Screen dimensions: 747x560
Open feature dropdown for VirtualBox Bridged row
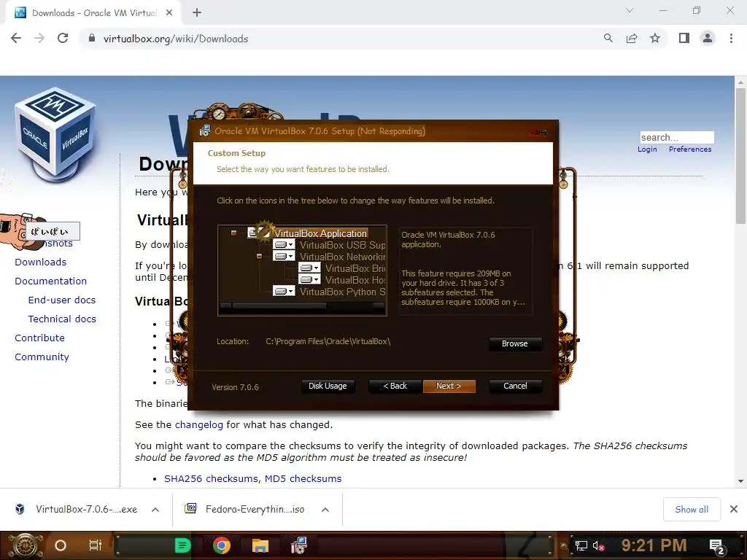click(x=309, y=268)
